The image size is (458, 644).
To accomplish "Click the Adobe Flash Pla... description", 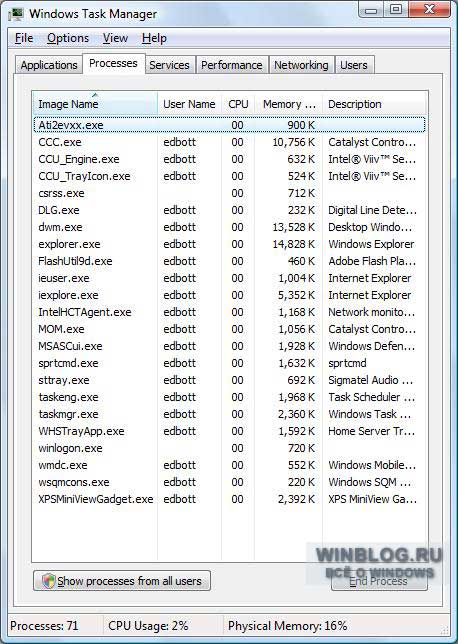I will pos(372,261).
